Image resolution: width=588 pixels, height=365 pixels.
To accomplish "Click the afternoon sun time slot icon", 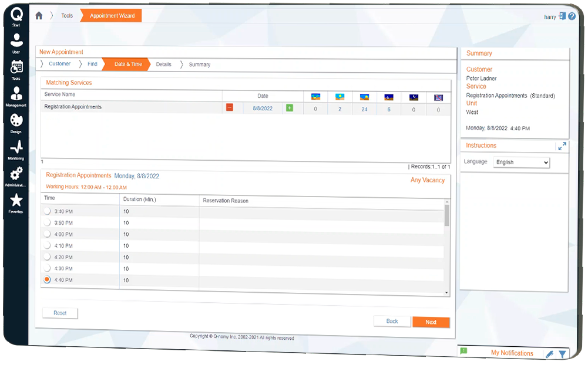I will pyautogui.click(x=364, y=97).
